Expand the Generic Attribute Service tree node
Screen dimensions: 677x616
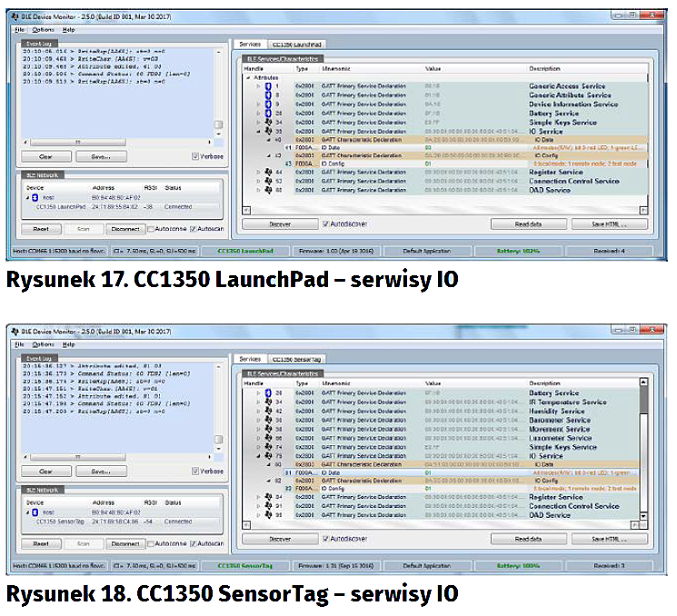(258, 95)
